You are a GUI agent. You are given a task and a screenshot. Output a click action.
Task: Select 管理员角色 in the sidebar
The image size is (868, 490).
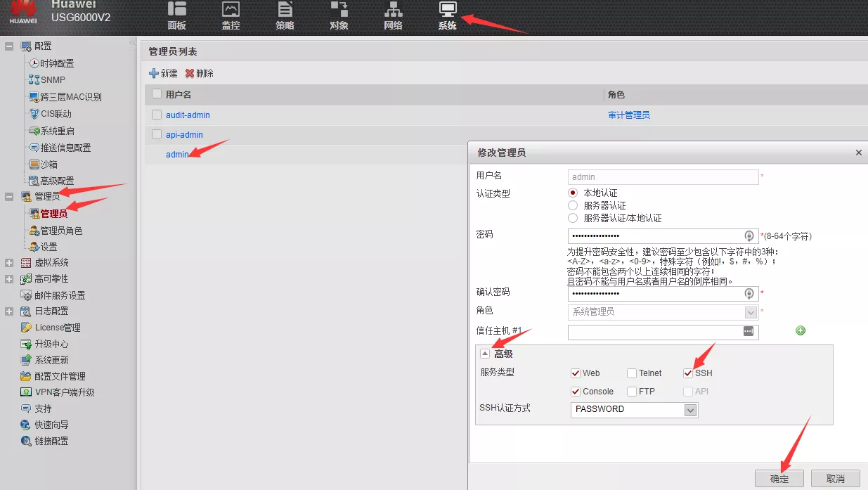[x=60, y=231]
